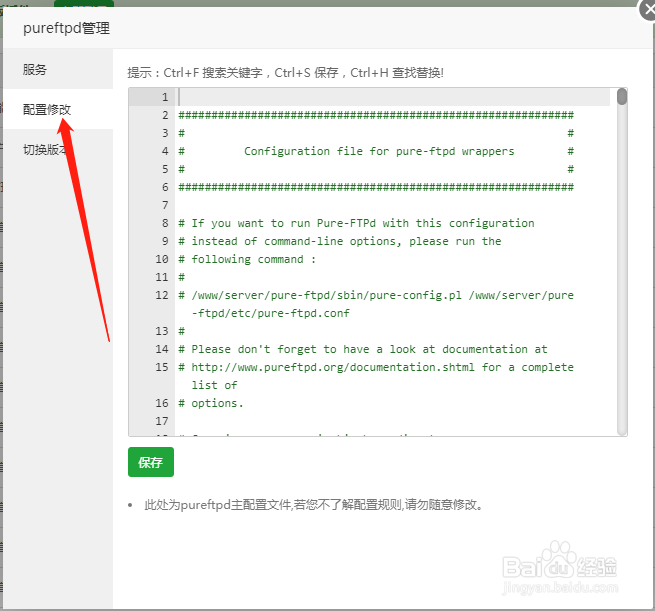This screenshot has height=611, width=655.
Task: Click the editor vertical scrollbar thumb
Action: click(622, 96)
